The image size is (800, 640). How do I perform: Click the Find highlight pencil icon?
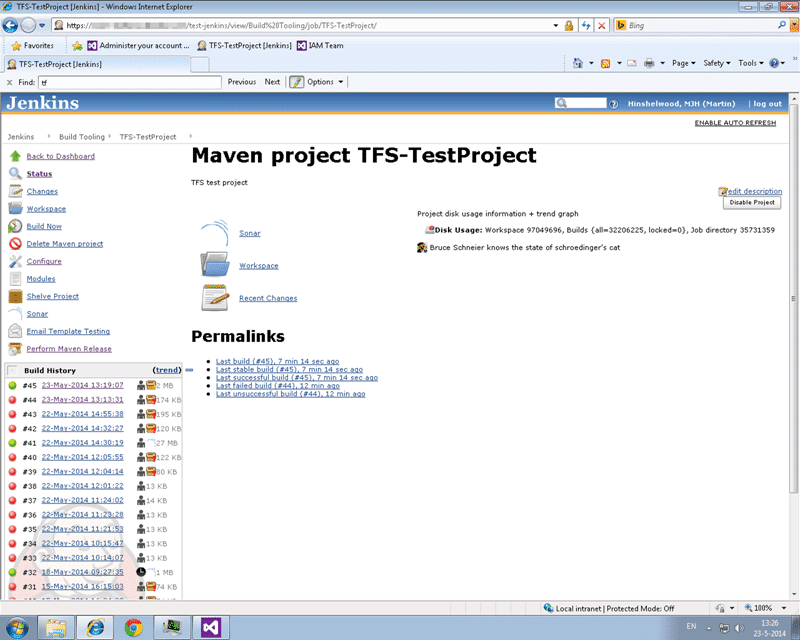click(x=296, y=82)
